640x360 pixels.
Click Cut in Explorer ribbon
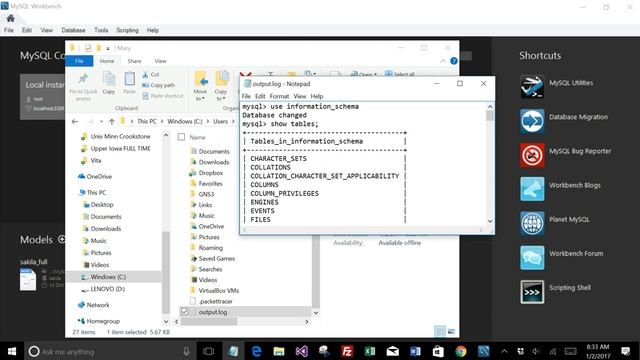tap(151, 75)
